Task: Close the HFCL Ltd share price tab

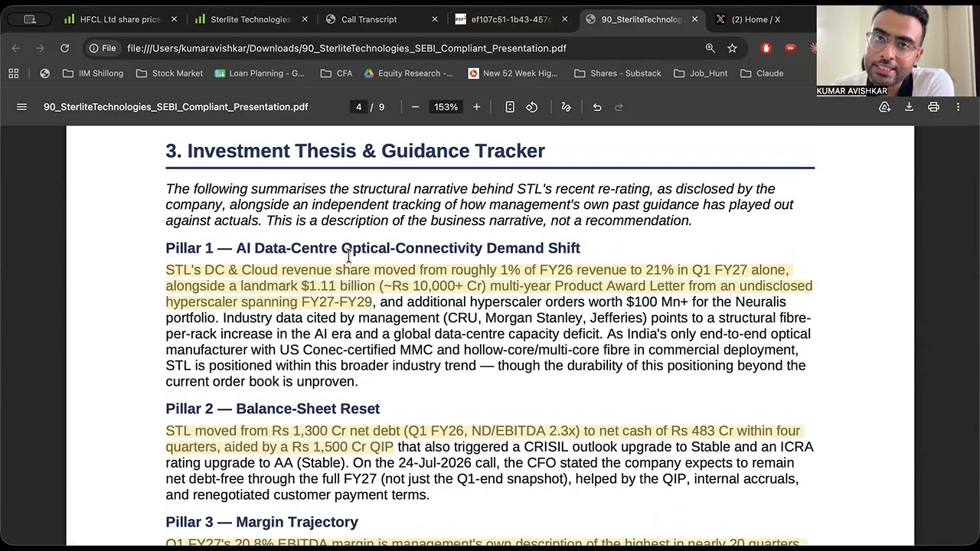Action: pos(174,19)
